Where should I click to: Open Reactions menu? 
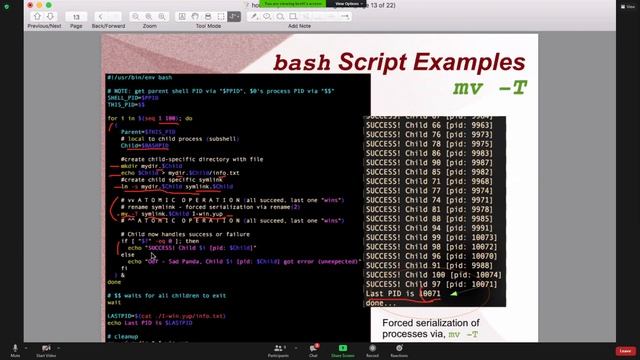[399, 350]
